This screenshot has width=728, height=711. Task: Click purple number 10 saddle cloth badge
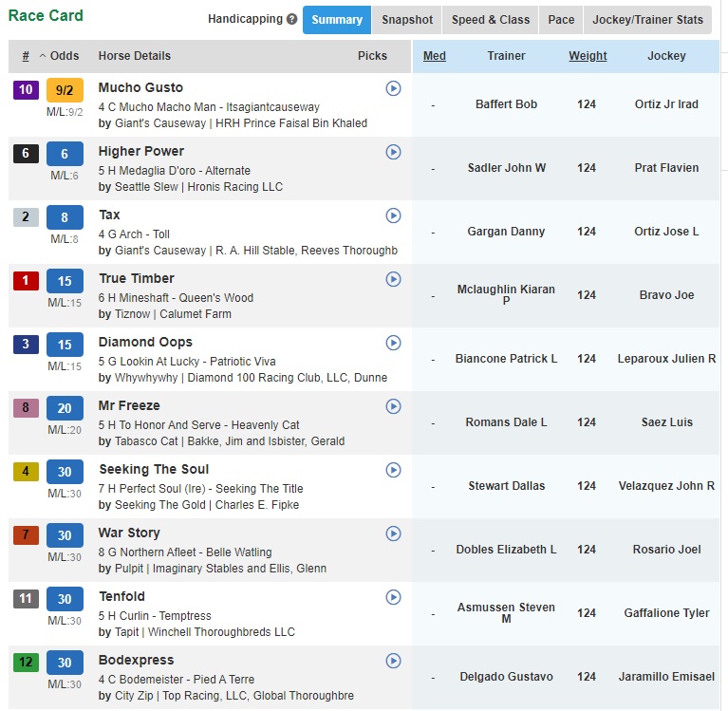tap(26, 89)
